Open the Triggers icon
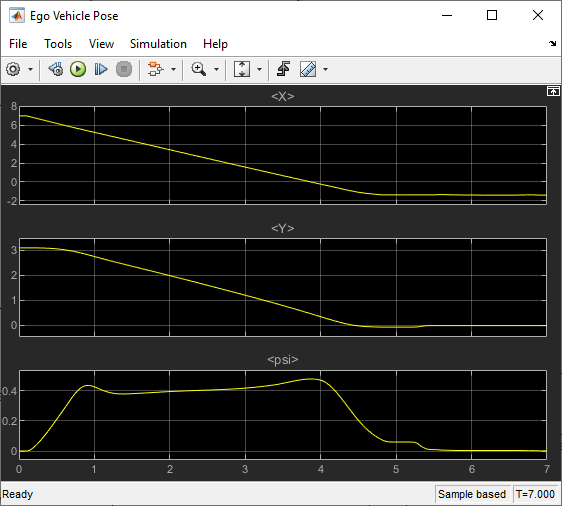 point(284,69)
